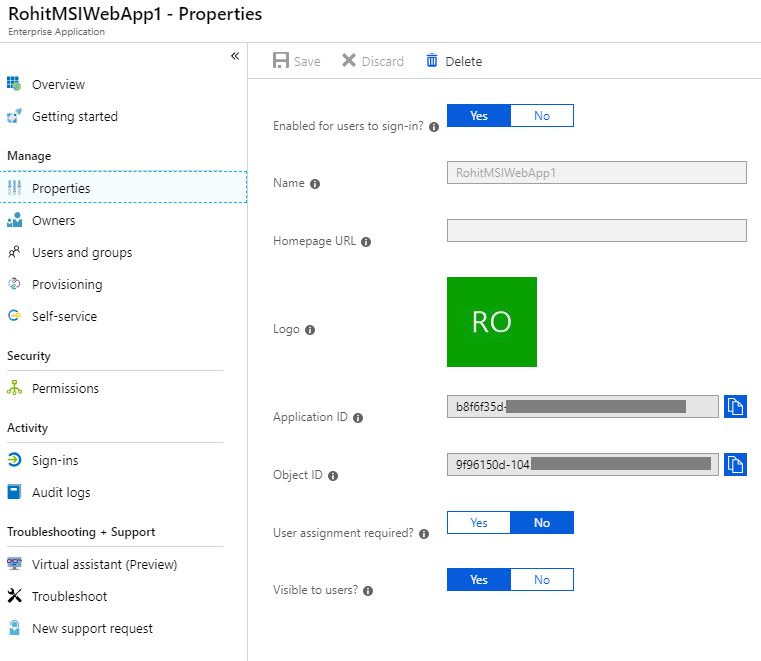Click the Sign-ins arrow icon
This screenshot has height=661, width=761.
tap(15, 459)
